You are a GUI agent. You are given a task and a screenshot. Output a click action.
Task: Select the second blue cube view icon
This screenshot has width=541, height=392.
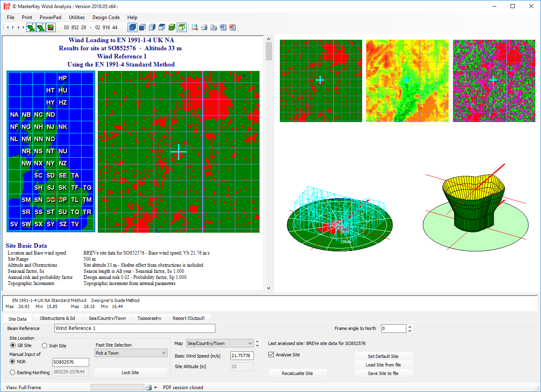(142, 27)
